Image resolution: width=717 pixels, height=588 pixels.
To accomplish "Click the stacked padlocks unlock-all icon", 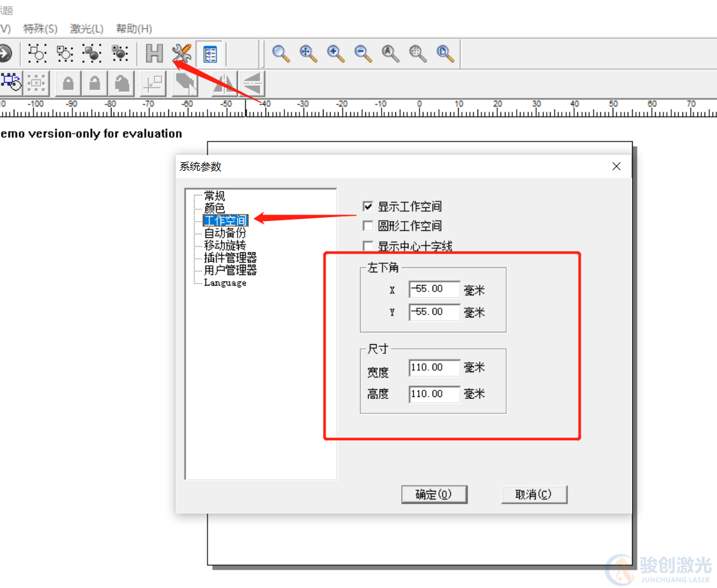I will 121,83.
